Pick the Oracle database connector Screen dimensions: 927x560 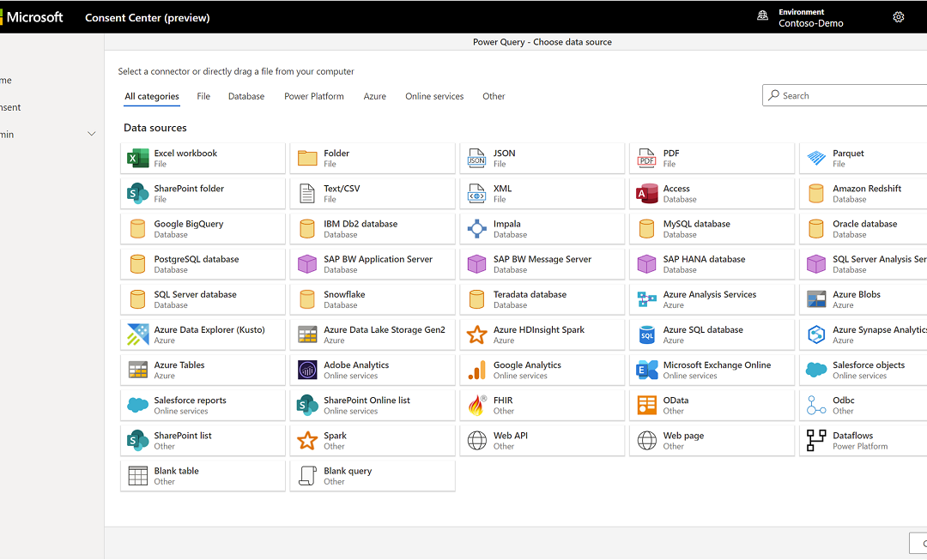tap(863, 229)
